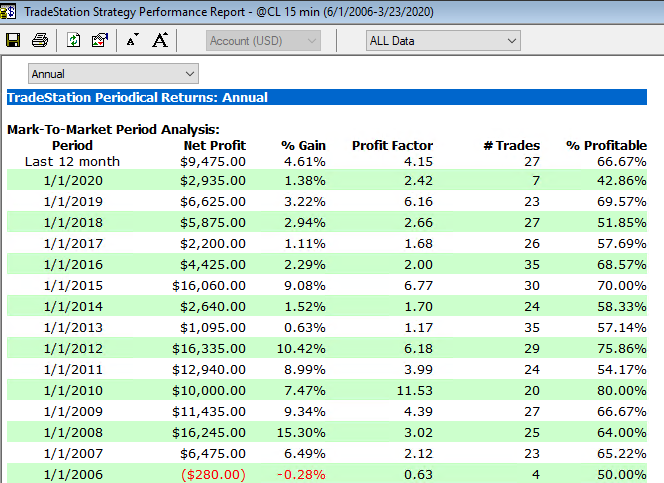664x483 pixels.
Task: Select the 1/1/2012 period cell
Action: [73, 349]
